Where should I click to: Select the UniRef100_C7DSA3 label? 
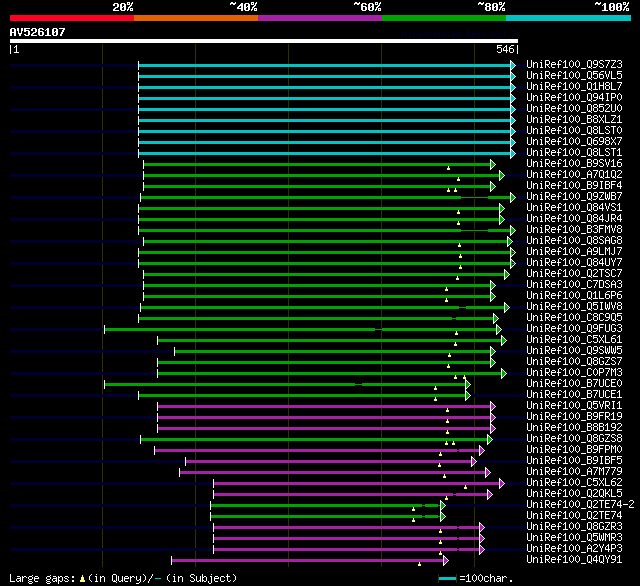[574, 285]
